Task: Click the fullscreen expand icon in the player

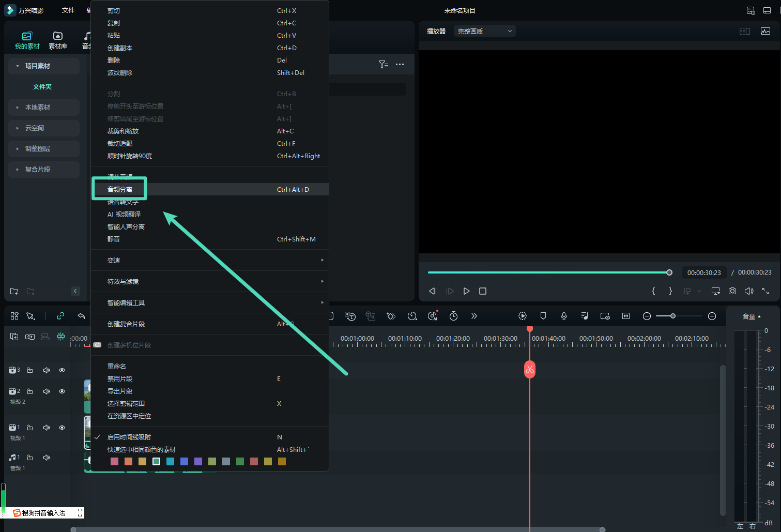Action: pos(765,291)
